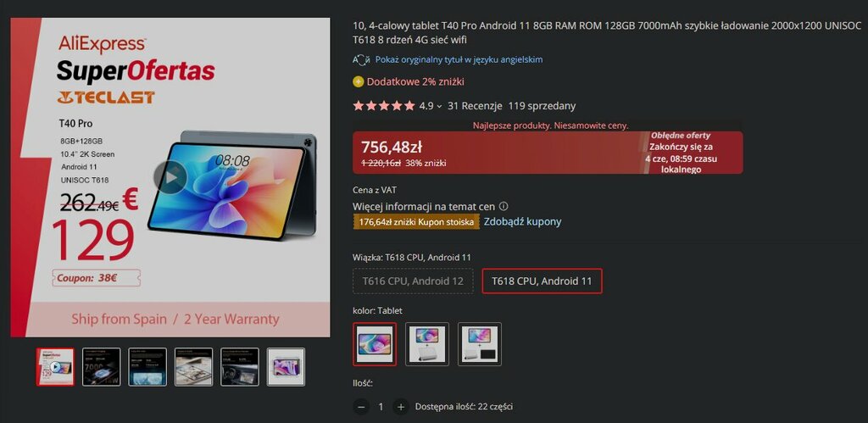Select the T616 CPU, Android 12 bundle
Screen dimensions: 868x423
[413, 281]
